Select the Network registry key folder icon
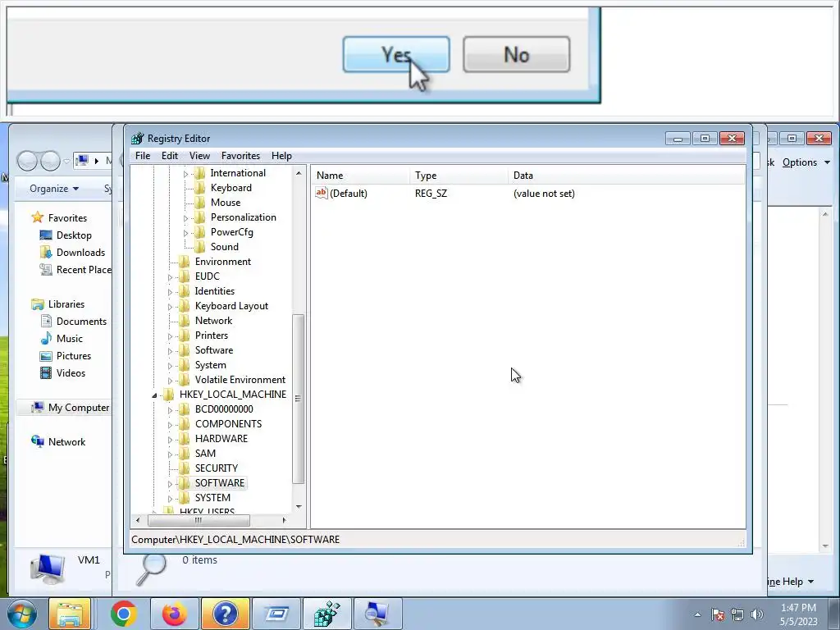The width and height of the screenshot is (840, 630). (x=185, y=321)
